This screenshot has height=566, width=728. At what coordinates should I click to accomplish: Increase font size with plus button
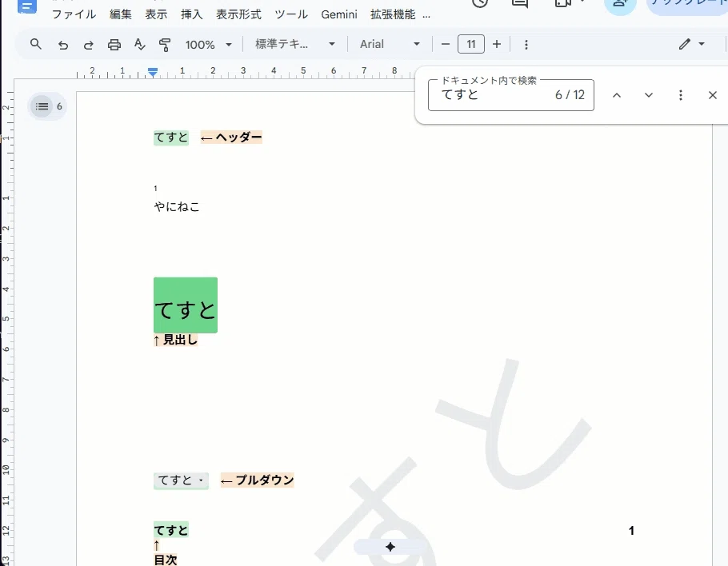(x=497, y=44)
